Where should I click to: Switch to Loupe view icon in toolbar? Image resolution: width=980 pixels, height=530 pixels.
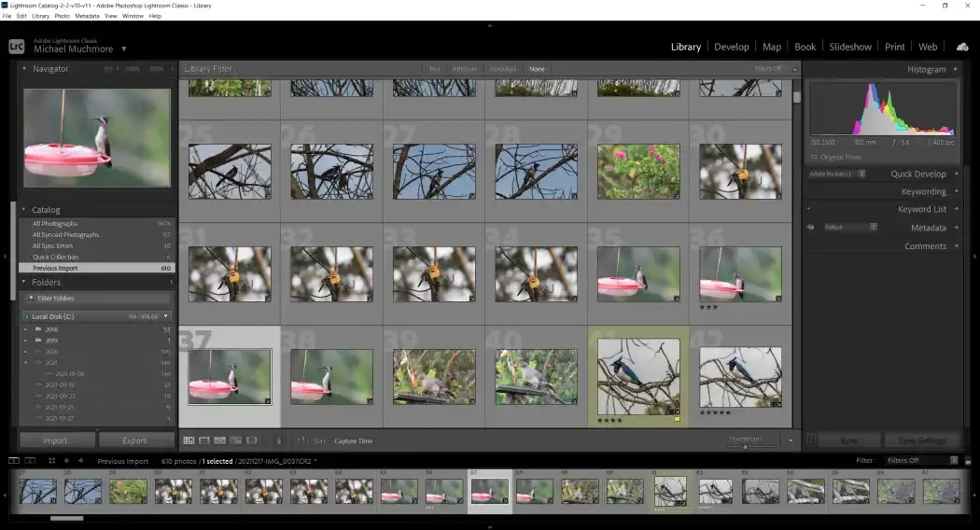204,440
